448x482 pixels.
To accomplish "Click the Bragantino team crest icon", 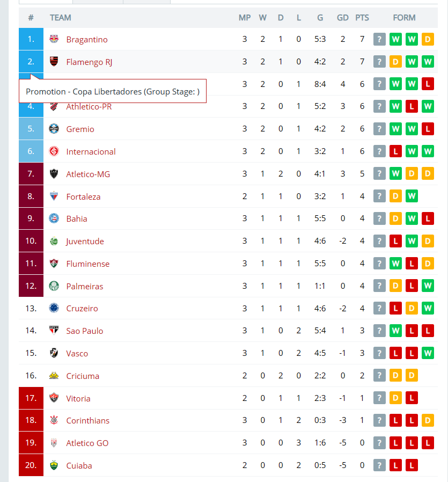I will click(54, 39).
